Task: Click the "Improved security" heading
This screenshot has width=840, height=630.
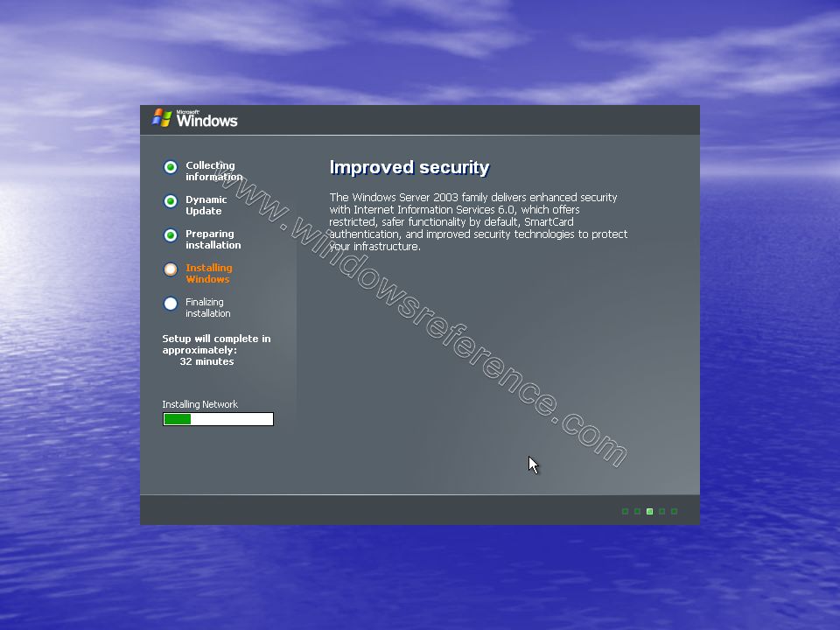Action: (x=409, y=167)
